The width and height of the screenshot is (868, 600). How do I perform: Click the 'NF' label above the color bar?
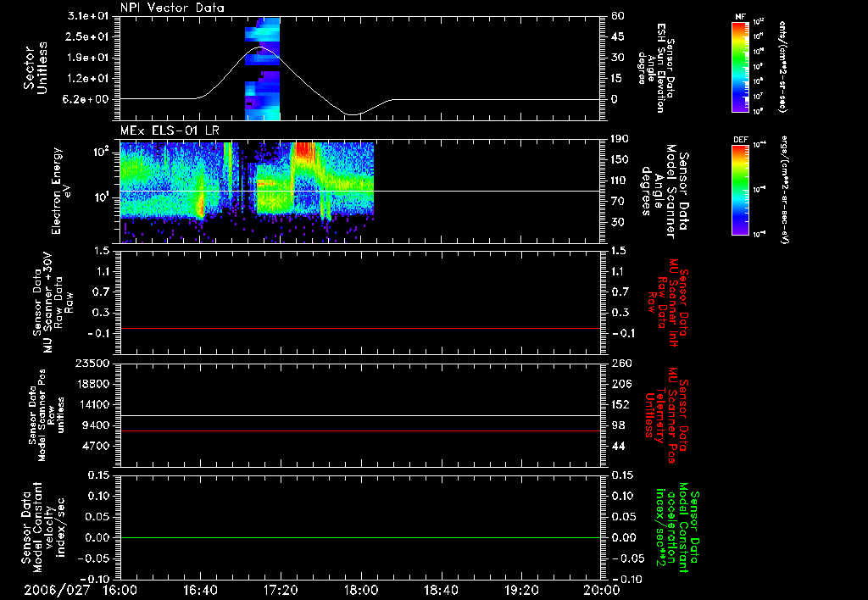[x=741, y=17]
